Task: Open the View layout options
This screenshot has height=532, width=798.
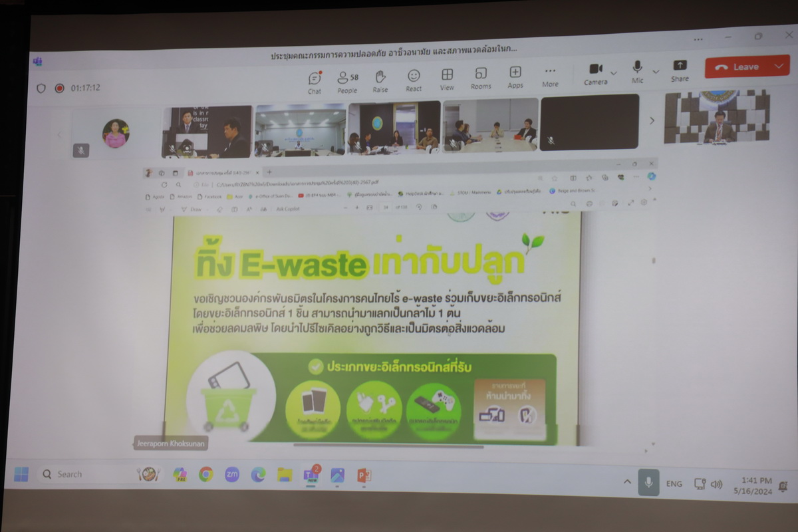Action: coord(447,80)
